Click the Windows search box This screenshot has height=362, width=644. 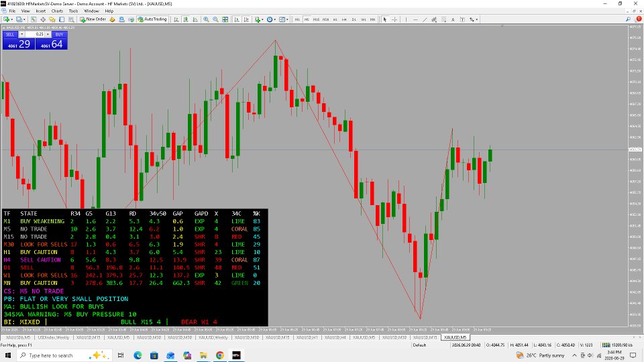click(64, 355)
